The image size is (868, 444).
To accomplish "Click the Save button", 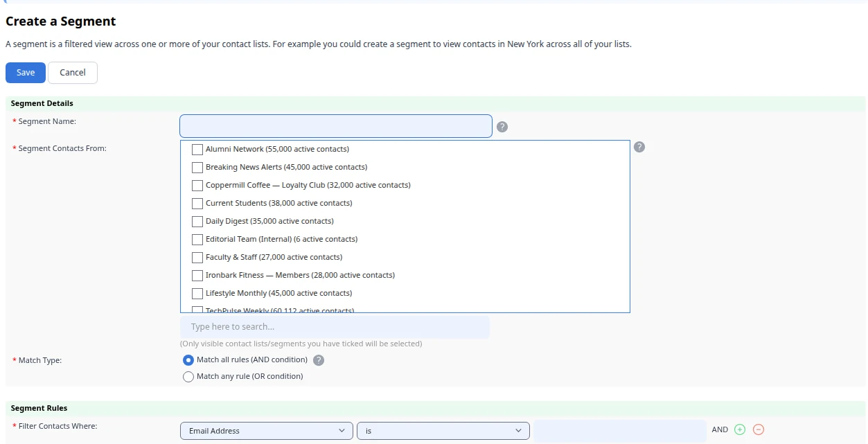I will (x=26, y=73).
